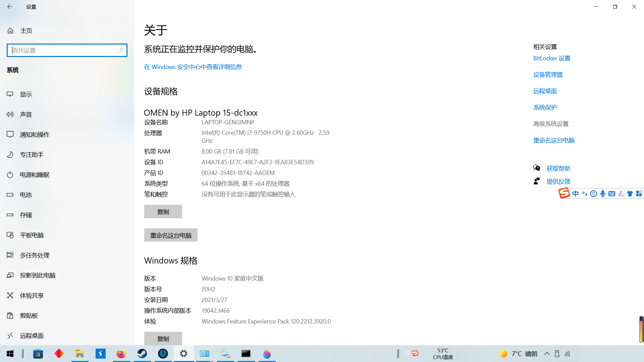Open 远程桌面 related settings link
The image size is (644, 362).
coord(545,91)
